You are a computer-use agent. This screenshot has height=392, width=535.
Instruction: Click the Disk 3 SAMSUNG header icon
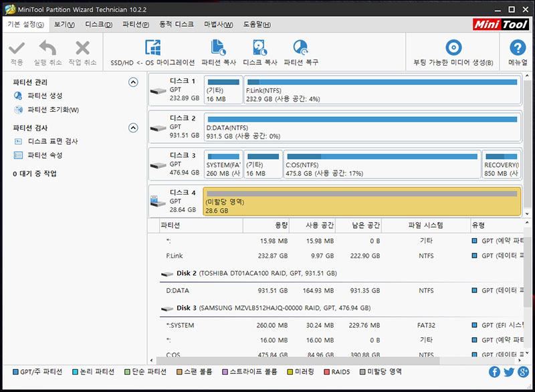coord(167,309)
